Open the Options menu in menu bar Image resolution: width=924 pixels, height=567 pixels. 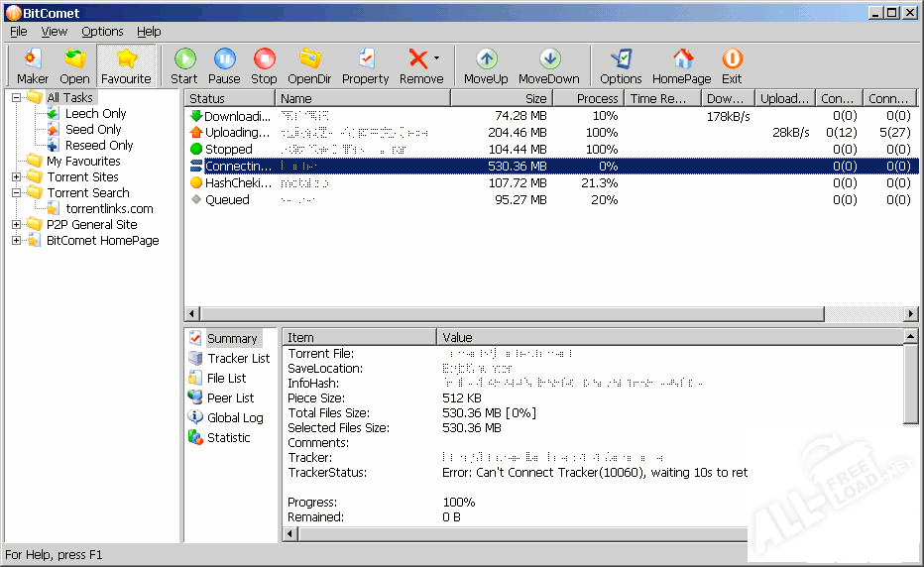[x=102, y=32]
